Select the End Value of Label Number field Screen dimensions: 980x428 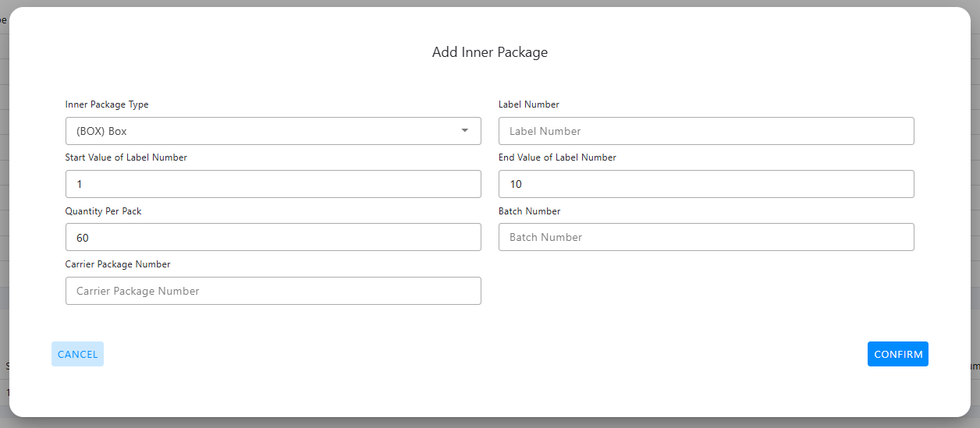[706, 184]
